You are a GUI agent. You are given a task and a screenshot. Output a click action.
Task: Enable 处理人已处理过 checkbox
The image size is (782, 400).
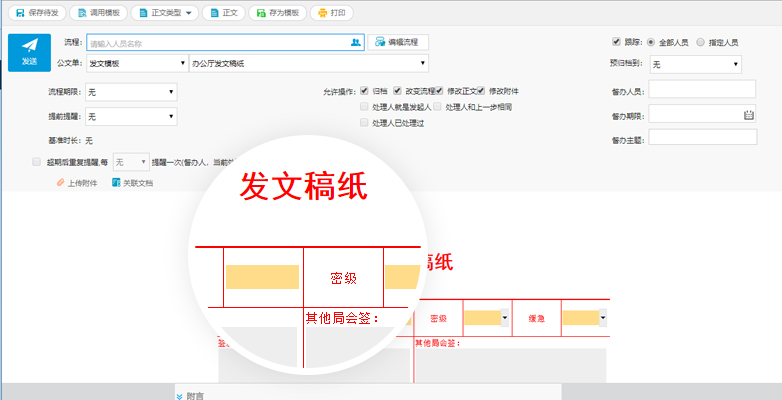[364, 123]
